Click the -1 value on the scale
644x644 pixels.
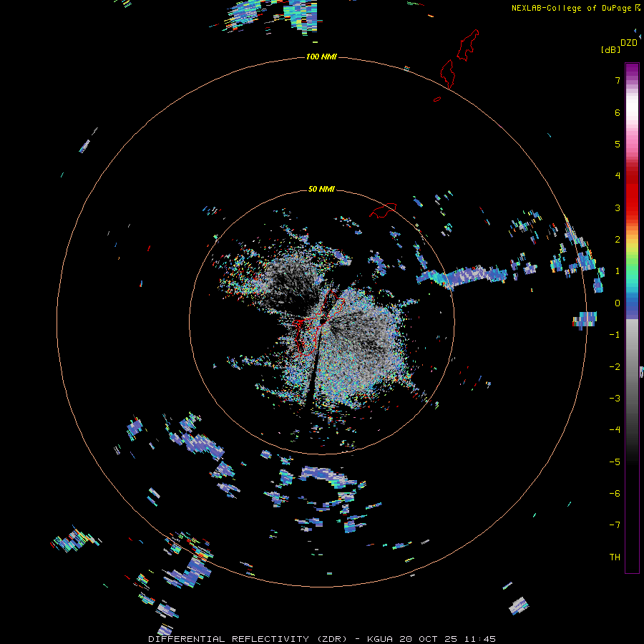[x=615, y=335]
